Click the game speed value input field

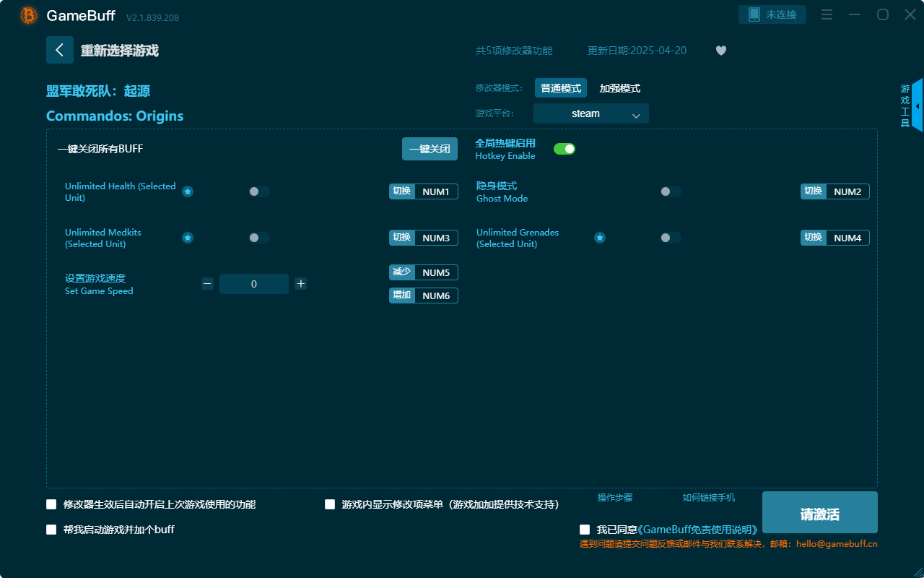coord(254,284)
